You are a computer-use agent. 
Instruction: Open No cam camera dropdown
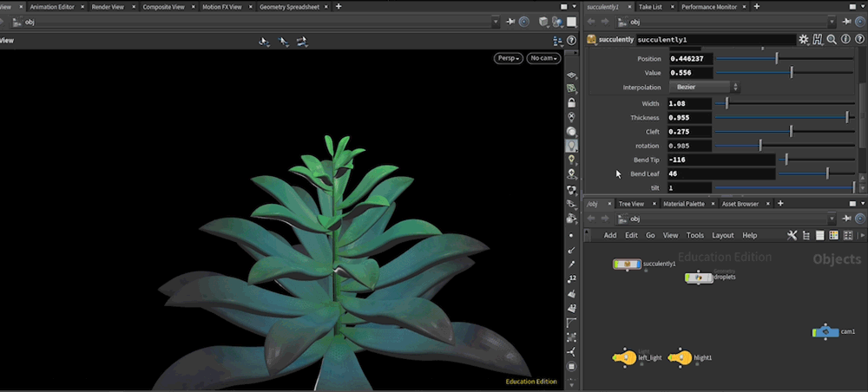pyautogui.click(x=543, y=58)
